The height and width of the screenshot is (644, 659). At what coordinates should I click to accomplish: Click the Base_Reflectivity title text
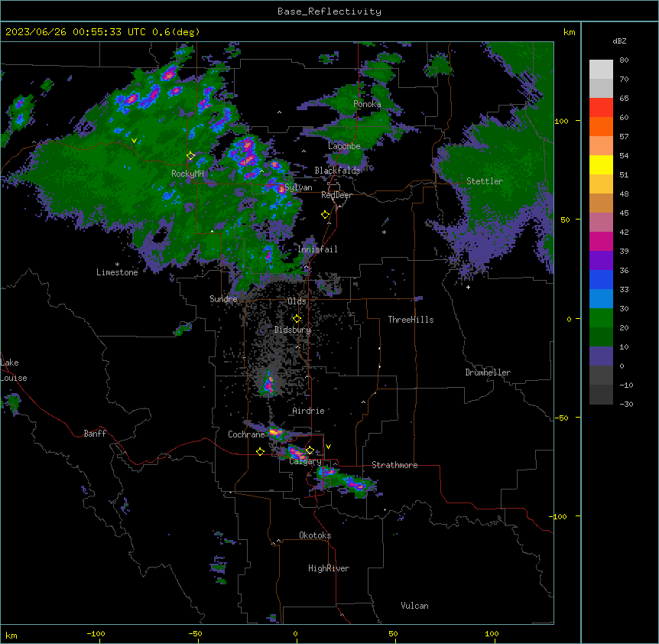(329, 11)
